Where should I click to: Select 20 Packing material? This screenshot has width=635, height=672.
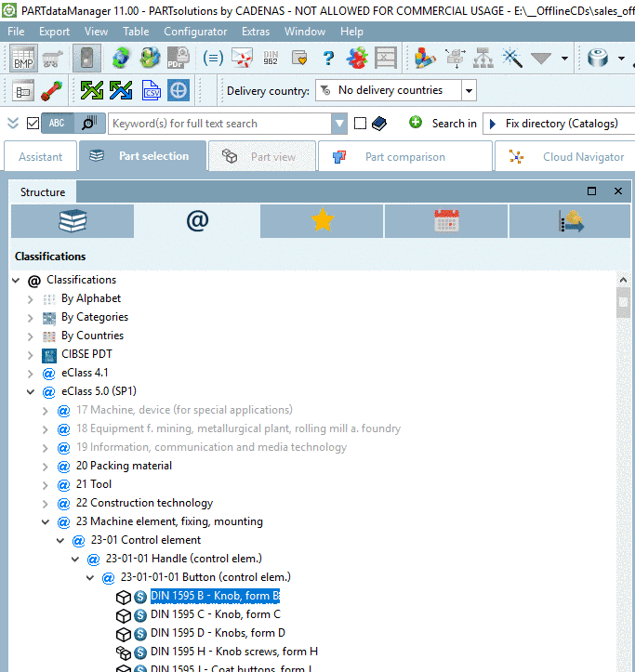[x=124, y=466]
